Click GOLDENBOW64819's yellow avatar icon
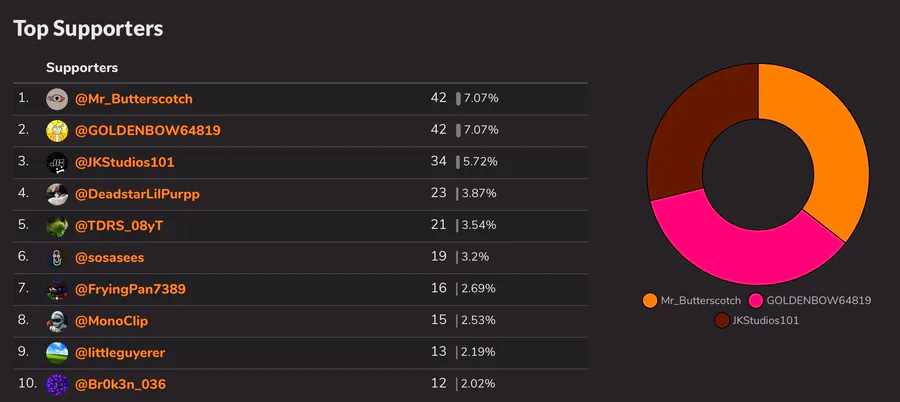This screenshot has height=402, width=900. click(x=57, y=131)
